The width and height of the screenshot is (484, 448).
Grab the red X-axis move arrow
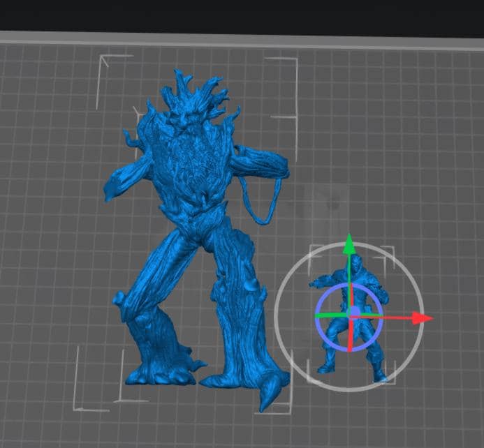[x=423, y=318]
